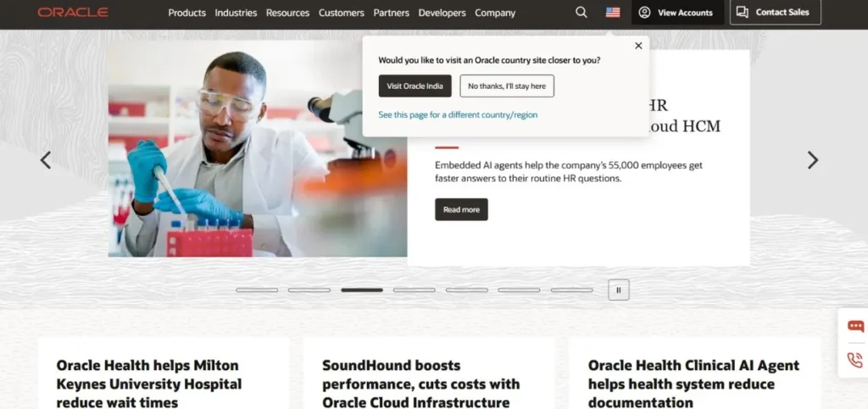Click the phone call icon
868x409 pixels.
(x=855, y=361)
